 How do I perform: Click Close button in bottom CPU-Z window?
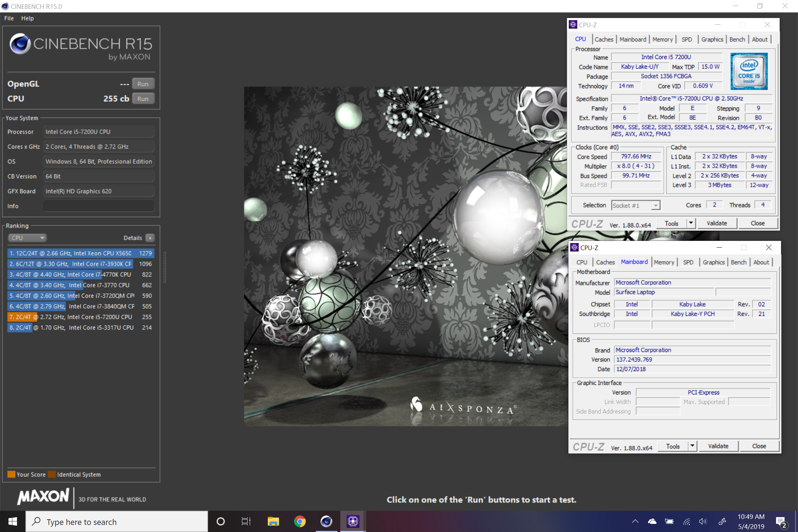759,446
